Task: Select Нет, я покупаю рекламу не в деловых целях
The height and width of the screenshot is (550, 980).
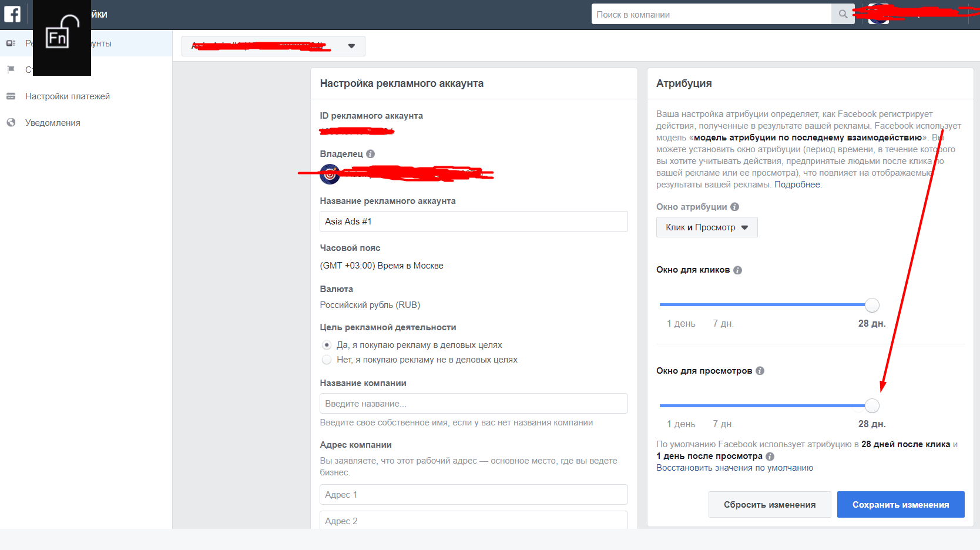Action: 327,360
